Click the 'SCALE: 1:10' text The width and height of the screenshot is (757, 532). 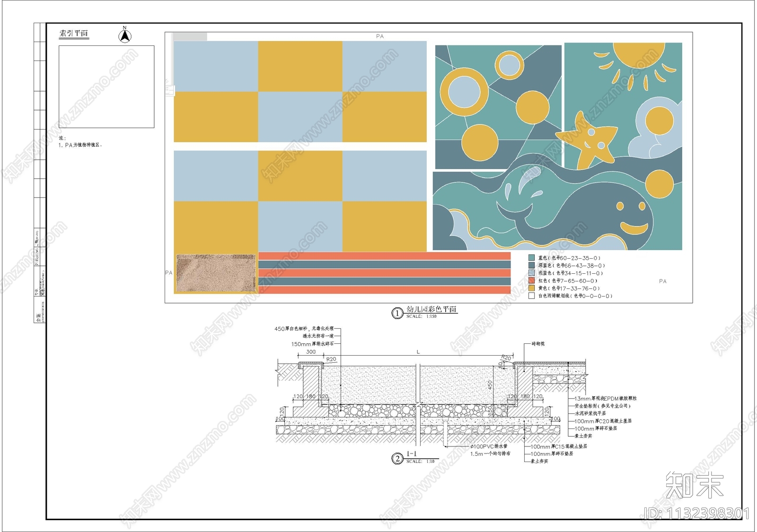point(421,462)
